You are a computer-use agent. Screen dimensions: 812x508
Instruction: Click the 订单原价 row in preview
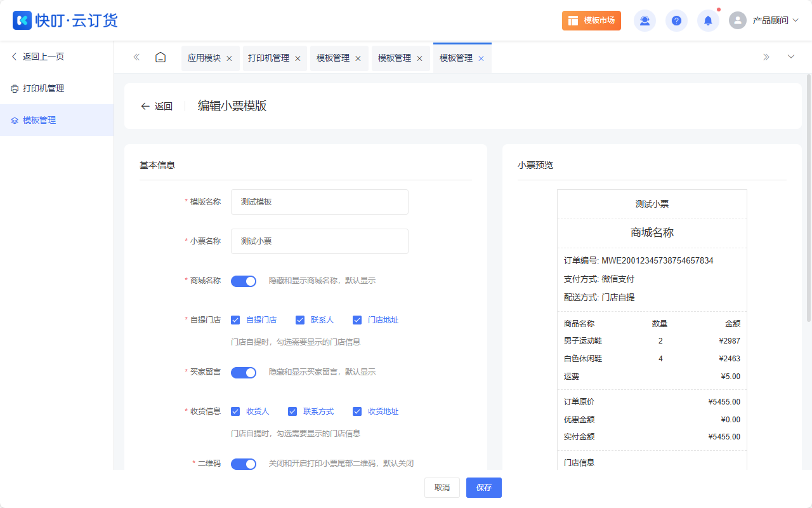[652, 402]
